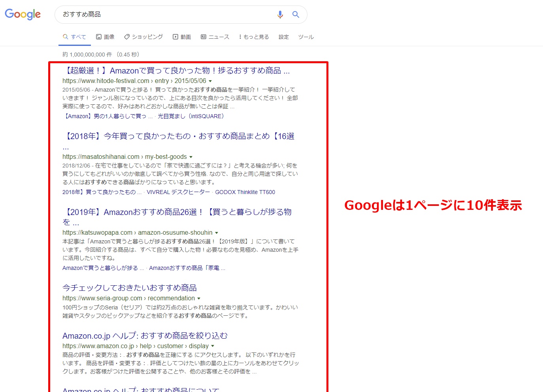Expand dropdown arrow beside amazon.co.jp display URL
This screenshot has width=543, height=392.
point(213,346)
